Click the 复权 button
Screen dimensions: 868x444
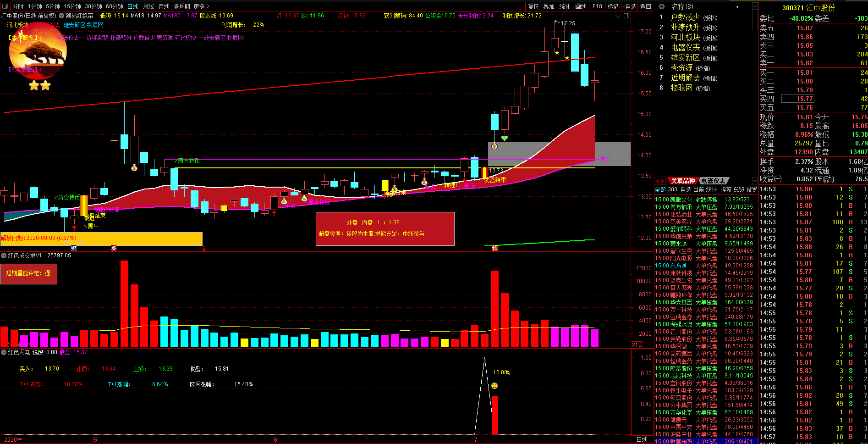533,6
